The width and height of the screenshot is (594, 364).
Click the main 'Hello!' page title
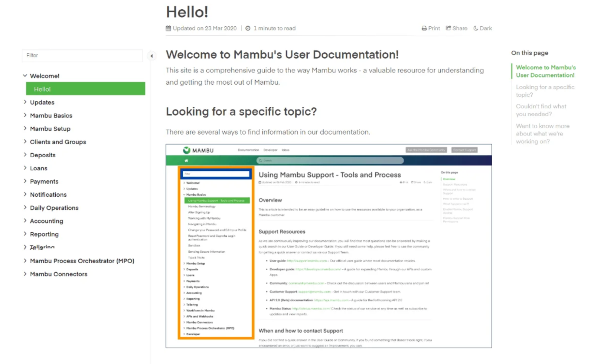[x=187, y=12]
